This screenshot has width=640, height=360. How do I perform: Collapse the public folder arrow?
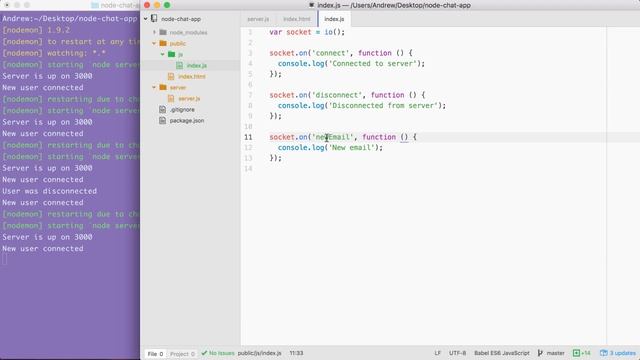(x=154, y=43)
